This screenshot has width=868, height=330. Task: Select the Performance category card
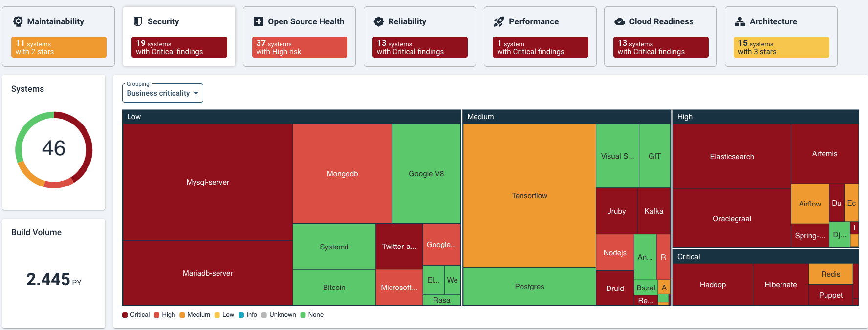click(x=540, y=37)
